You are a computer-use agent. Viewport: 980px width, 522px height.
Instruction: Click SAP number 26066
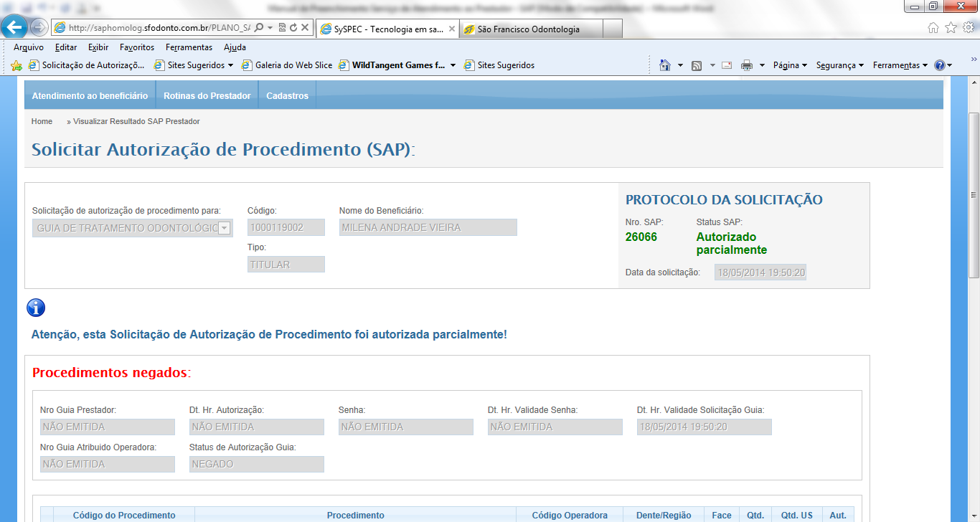point(641,237)
